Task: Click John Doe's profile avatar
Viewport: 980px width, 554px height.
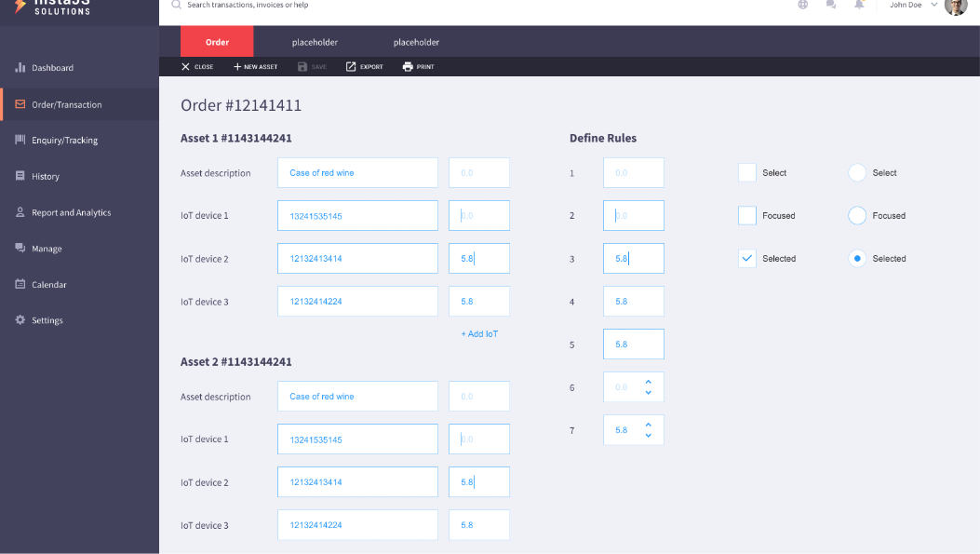Action: [x=956, y=6]
